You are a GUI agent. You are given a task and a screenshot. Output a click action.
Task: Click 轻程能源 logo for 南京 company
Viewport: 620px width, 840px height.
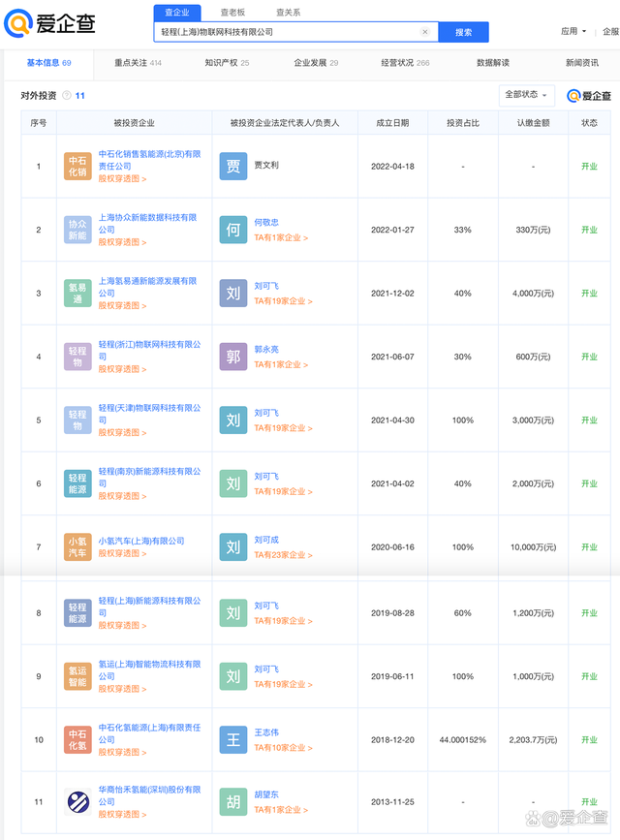click(x=77, y=483)
